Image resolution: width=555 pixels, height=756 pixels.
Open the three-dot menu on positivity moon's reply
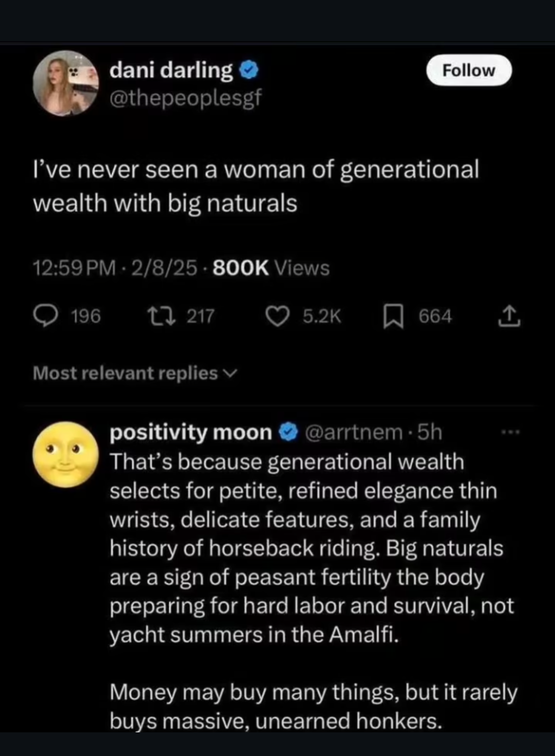click(x=511, y=433)
